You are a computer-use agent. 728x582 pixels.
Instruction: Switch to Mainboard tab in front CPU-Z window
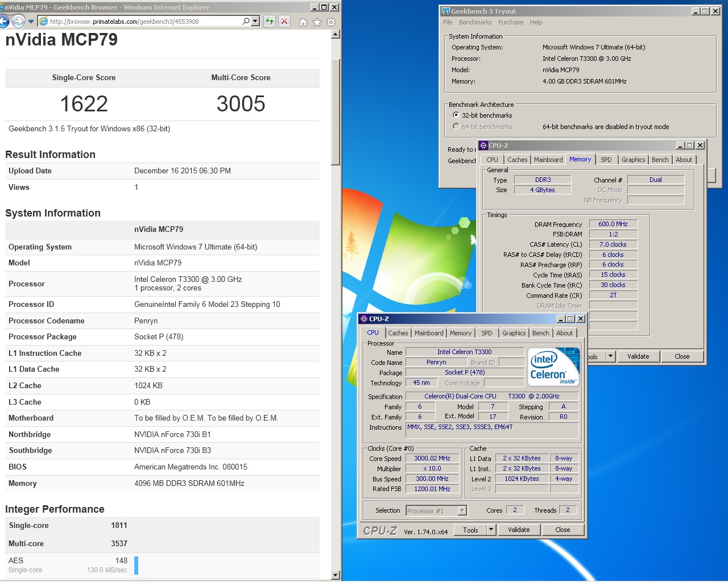(x=428, y=333)
